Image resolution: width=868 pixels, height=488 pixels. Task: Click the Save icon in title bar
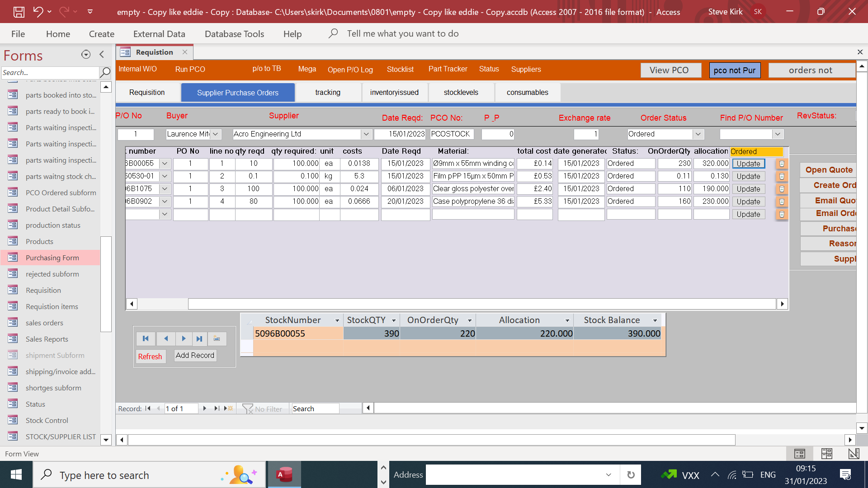click(x=19, y=12)
